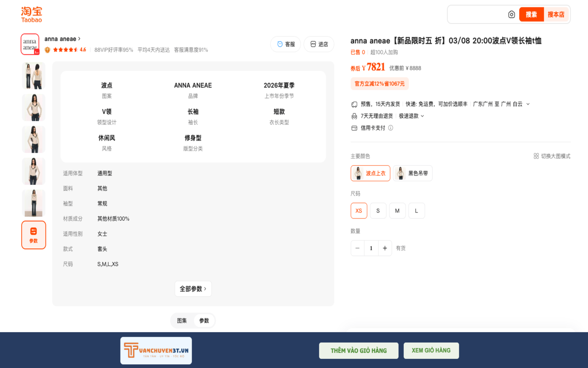Image resolution: width=588 pixels, height=368 pixels.
Task: Click the 通用型 body type value
Action: coord(105,173)
